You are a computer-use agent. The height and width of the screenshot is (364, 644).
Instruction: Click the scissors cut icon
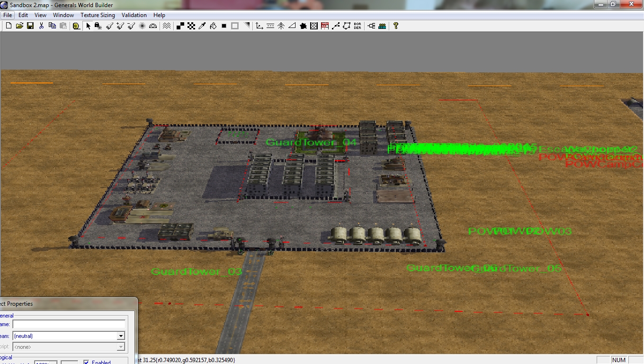(x=41, y=26)
